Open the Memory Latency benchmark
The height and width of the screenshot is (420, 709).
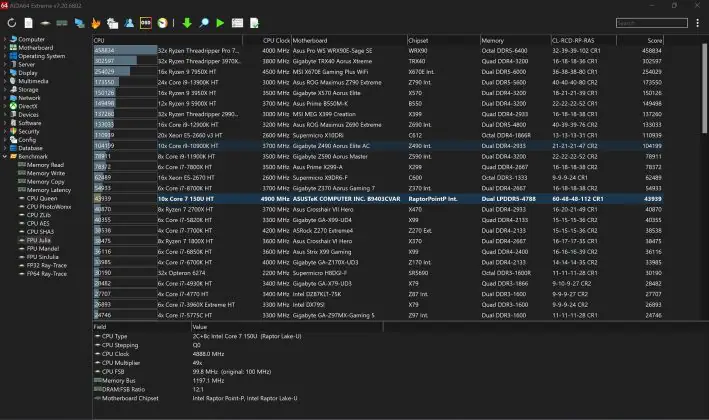tap(49, 190)
